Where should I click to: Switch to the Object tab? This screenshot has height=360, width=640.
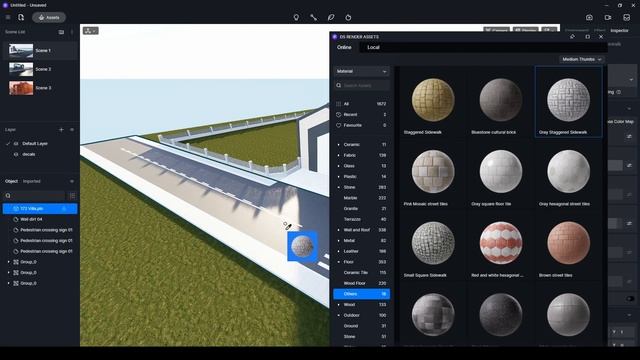tap(11, 181)
